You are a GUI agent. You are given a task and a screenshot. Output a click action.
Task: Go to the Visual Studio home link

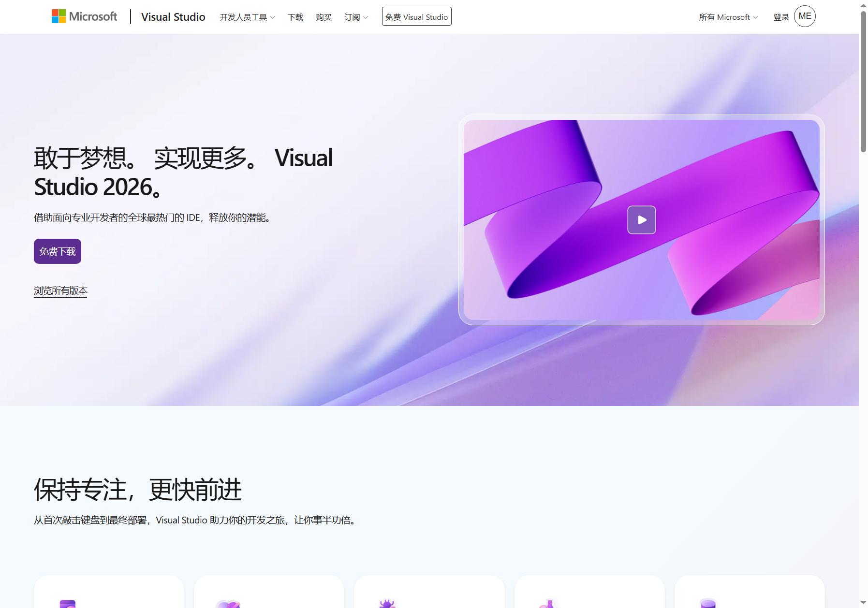(173, 17)
